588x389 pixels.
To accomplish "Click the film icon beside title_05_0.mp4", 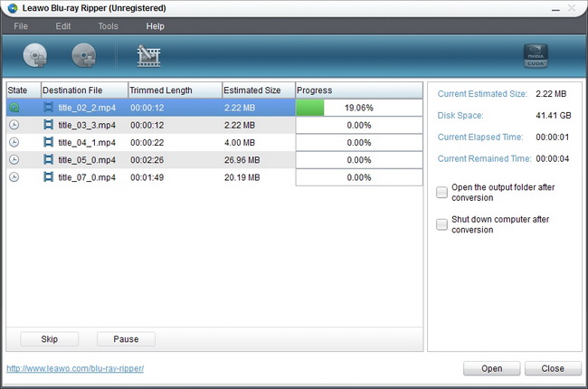I will pyautogui.click(x=48, y=160).
